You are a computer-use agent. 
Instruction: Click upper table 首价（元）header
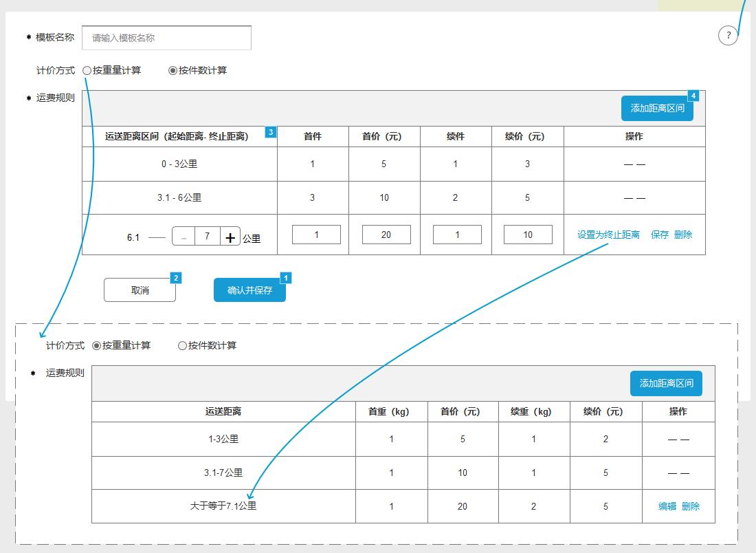click(x=383, y=137)
